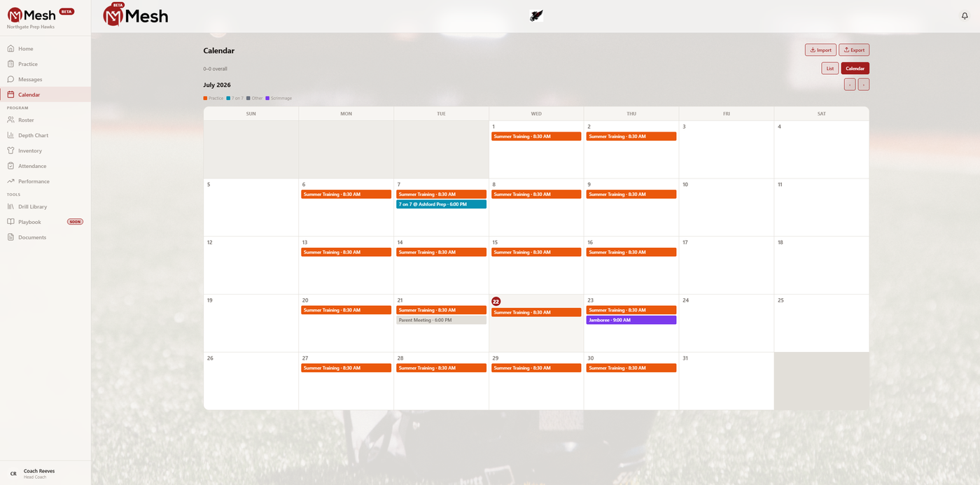
Task: Open Documents page from sidebar
Action: click(45, 237)
